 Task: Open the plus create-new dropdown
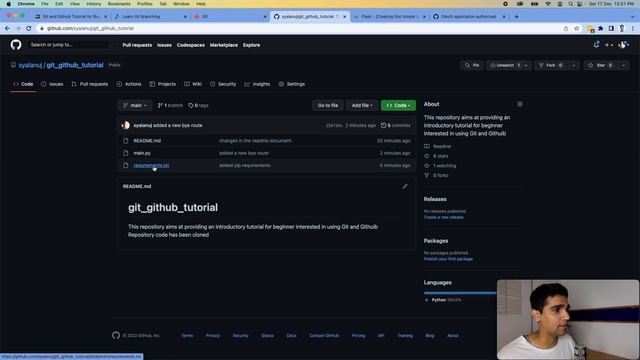pyautogui.click(x=609, y=45)
